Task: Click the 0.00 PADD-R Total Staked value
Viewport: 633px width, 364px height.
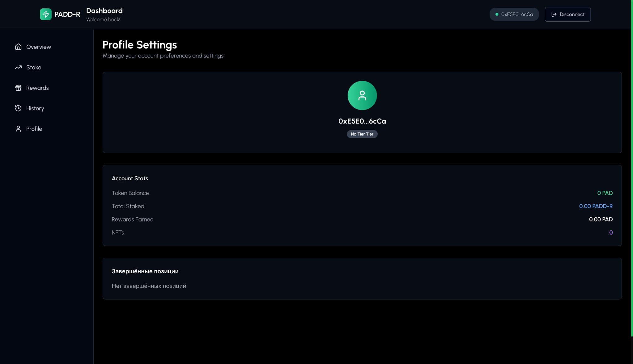Action: (x=596, y=206)
